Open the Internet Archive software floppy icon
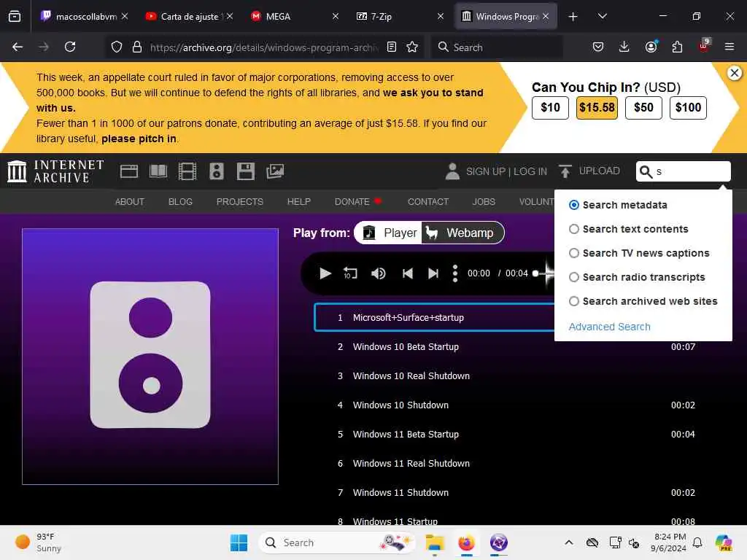Screen dimensions: 747x560 [x=245, y=171]
